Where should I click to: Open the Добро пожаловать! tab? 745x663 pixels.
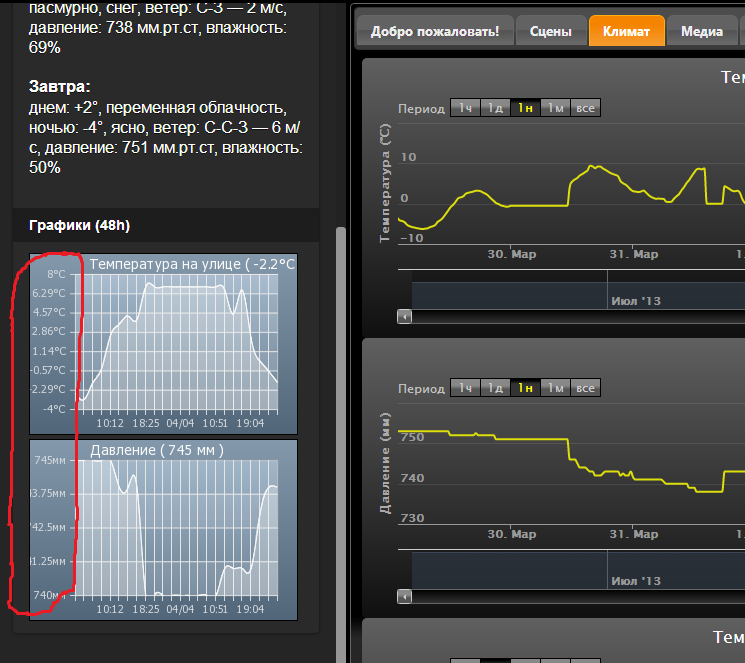click(x=435, y=31)
